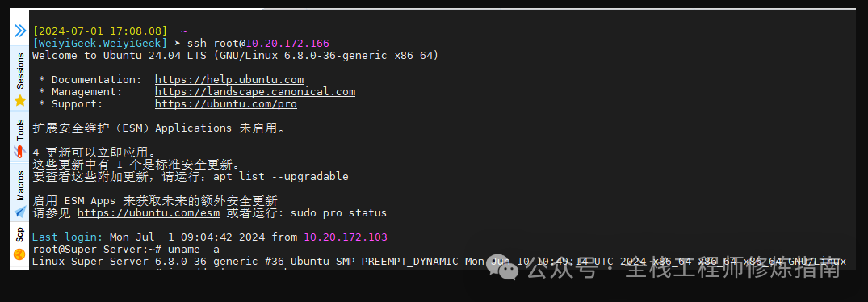868x302 pixels.
Task: Follow the ubuntu.com/pro support link
Action: 226,104
